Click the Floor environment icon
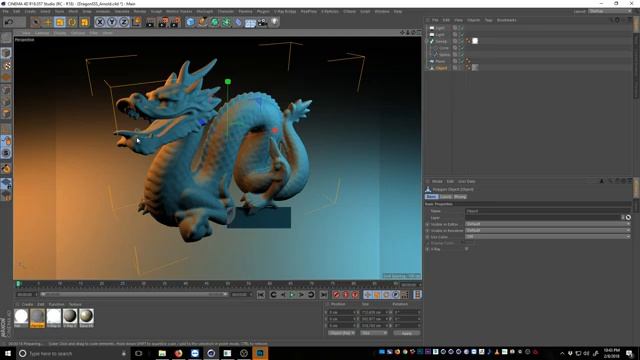The height and width of the screenshot is (360, 640). (250, 22)
